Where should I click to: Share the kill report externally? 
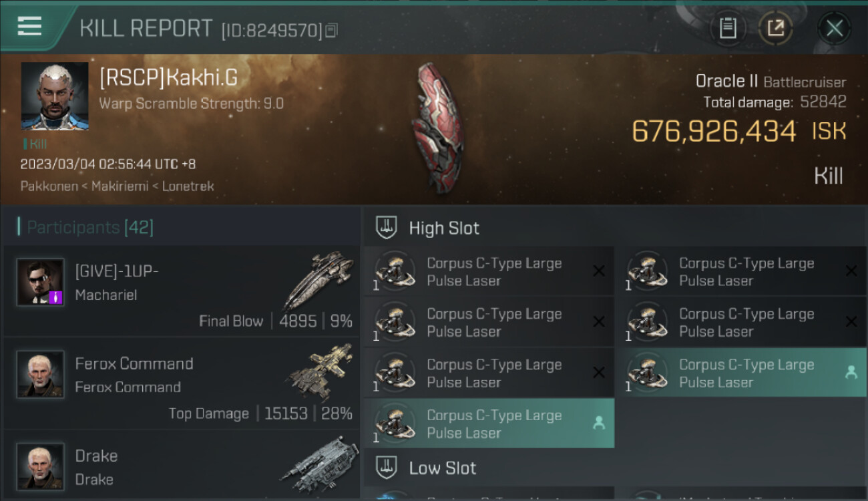point(775,28)
